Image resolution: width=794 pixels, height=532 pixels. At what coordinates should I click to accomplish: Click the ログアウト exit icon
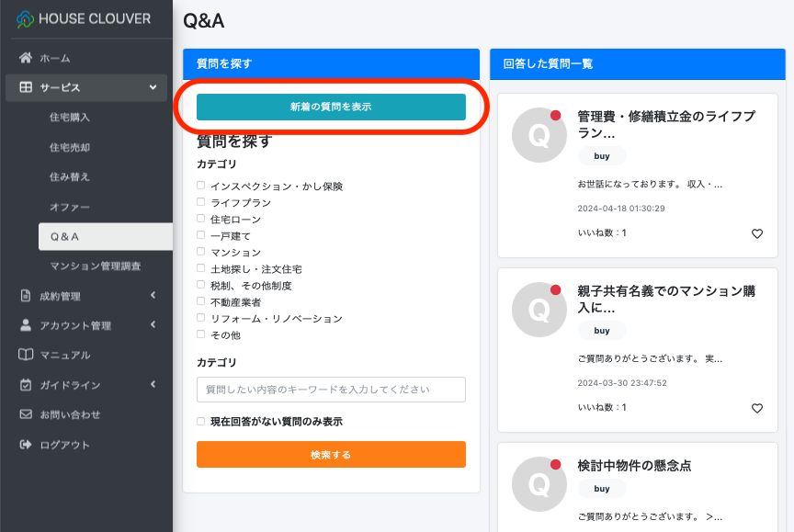click(x=26, y=445)
